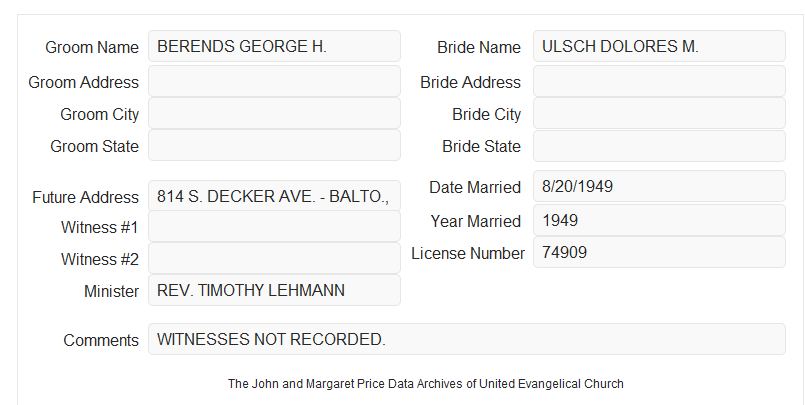Viewport: 805px width, 405px height.
Task: Click the Minister field with Rev. Lehmann
Action: (274, 290)
